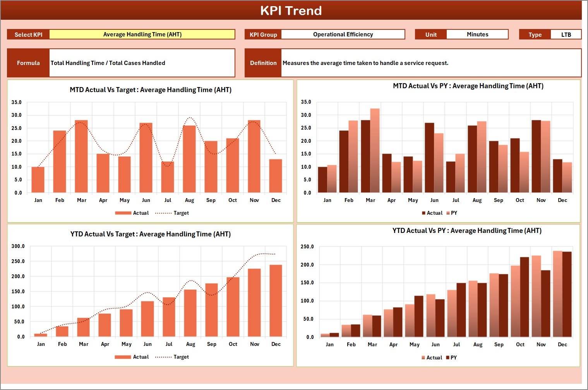Click the Operational Efficiency KPI Group field
The height and width of the screenshot is (390, 588).
click(343, 34)
